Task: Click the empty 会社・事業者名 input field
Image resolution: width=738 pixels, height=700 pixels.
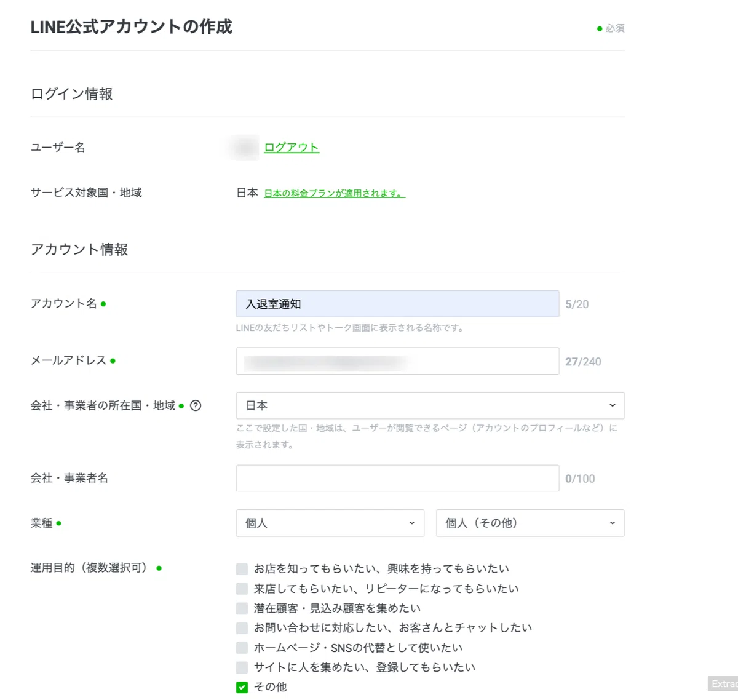Action: [x=397, y=478]
